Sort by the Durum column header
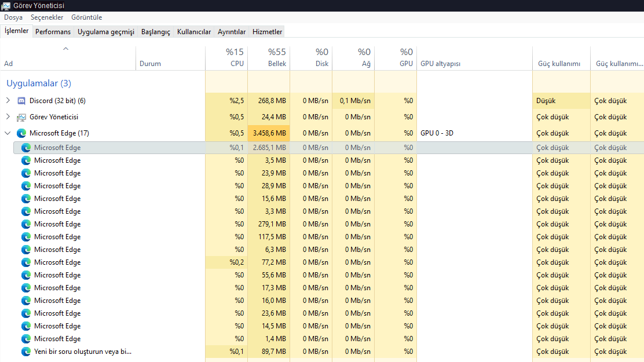The height and width of the screenshot is (362, 644). point(170,58)
